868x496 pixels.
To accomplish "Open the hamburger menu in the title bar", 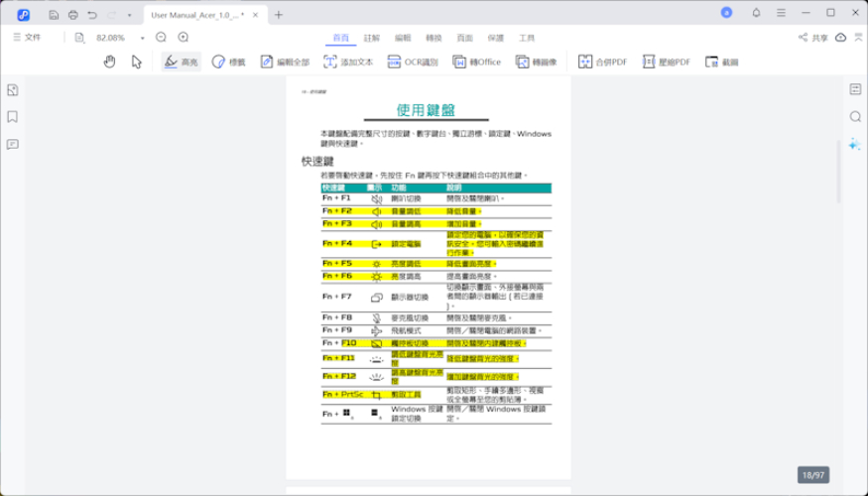I will (x=781, y=13).
